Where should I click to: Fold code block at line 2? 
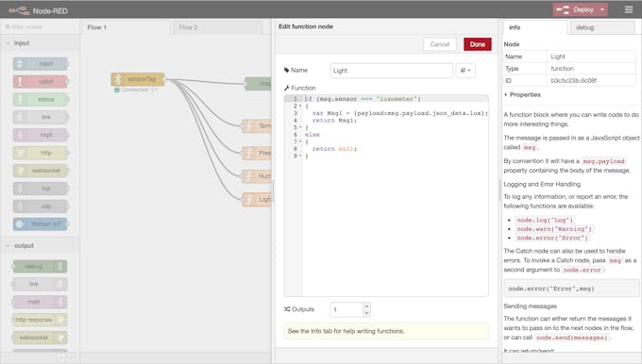[300, 106]
